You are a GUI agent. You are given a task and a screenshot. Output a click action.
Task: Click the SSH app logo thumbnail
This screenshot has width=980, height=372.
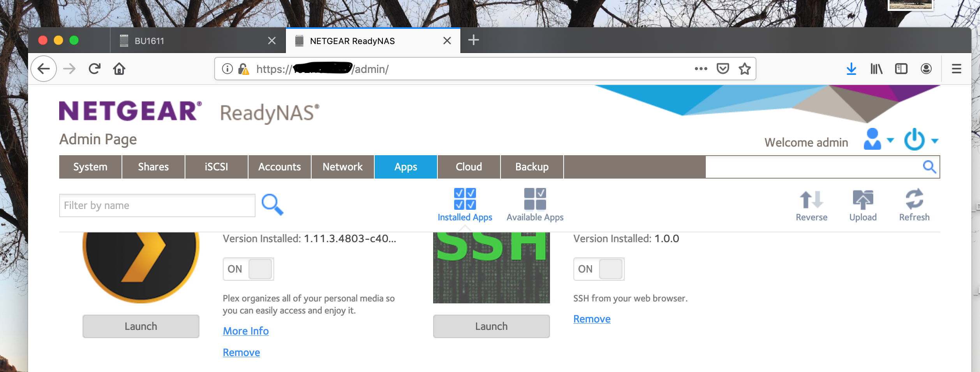pos(492,268)
